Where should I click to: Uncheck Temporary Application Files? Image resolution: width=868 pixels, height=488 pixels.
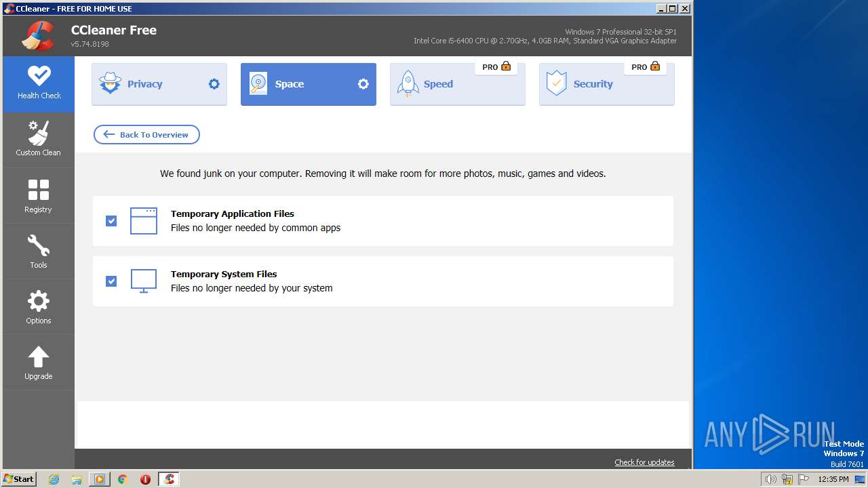[111, 221]
